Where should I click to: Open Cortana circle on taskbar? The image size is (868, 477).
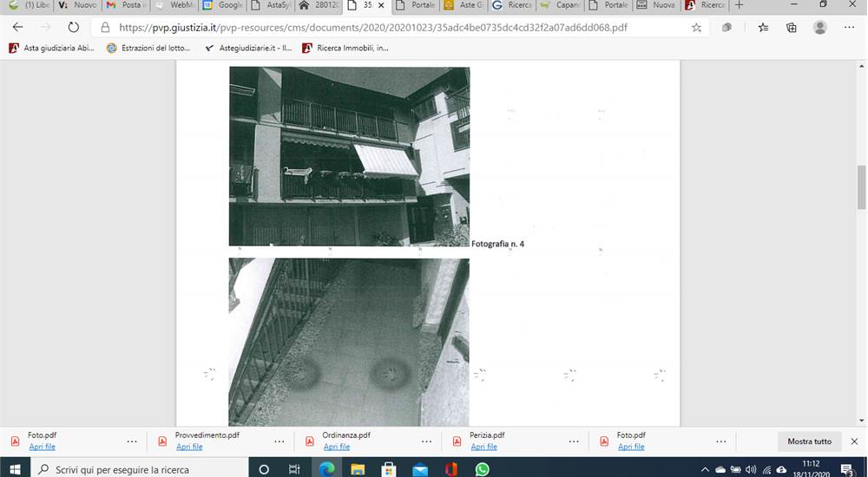(x=264, y=469)
